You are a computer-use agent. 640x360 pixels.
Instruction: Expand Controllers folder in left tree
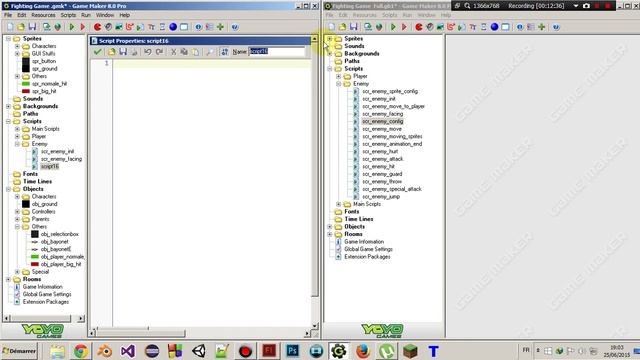pyautogui.click(x=17, y=212)
